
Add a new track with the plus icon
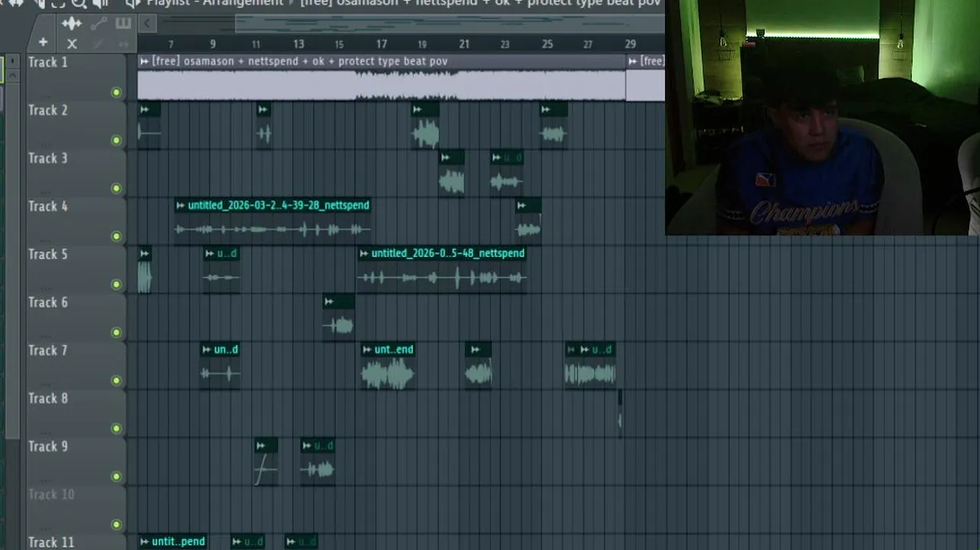coord(43,43)
